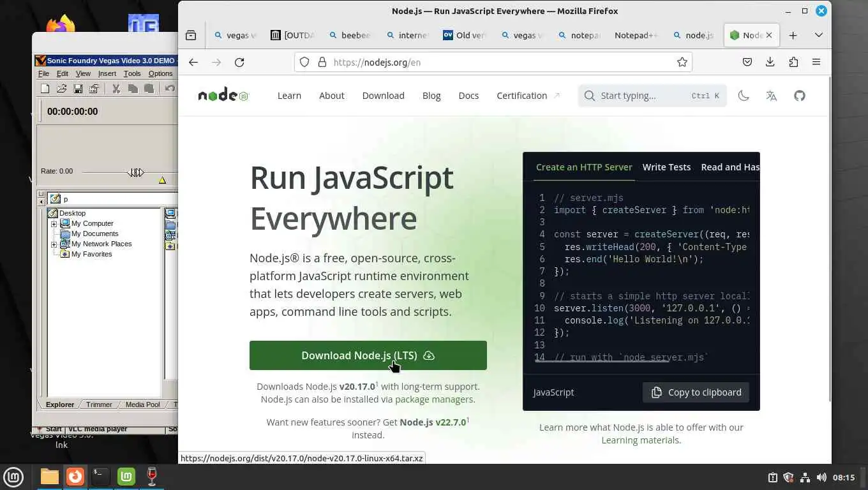
Task: Click Open folder icon in Vegas toolbar
Action: click(x=62, y=89)
